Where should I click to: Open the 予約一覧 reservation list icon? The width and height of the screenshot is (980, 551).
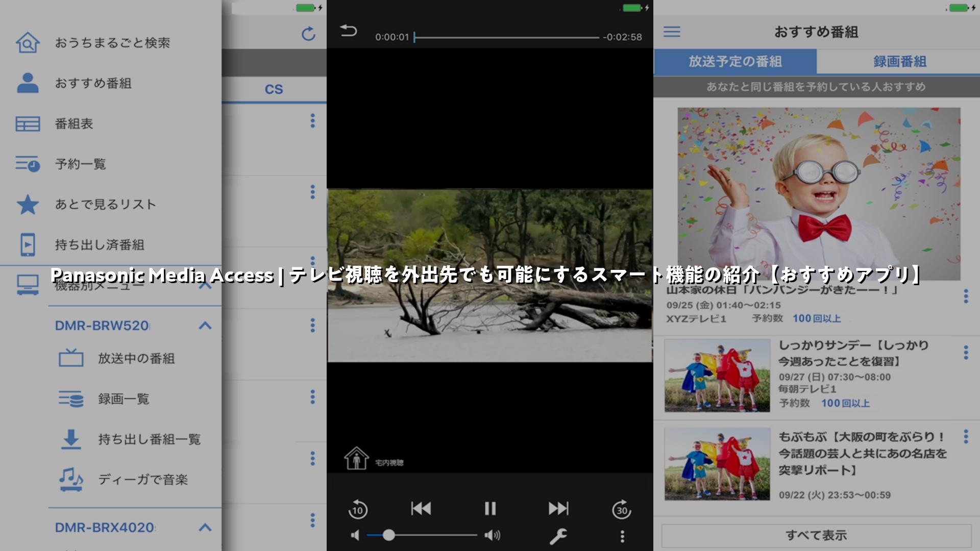[x=28, y=164]
